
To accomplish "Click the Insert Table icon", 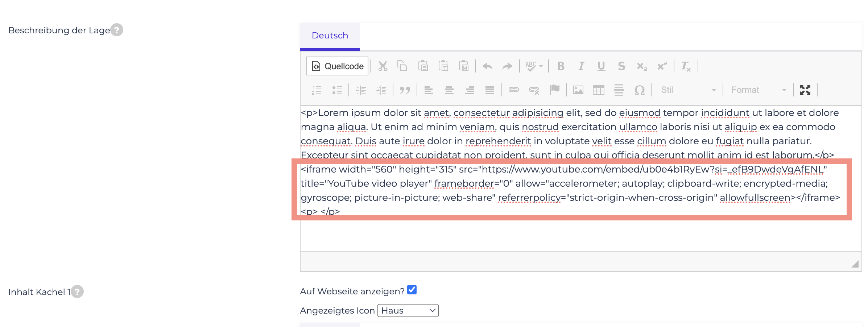I will 598,90.
